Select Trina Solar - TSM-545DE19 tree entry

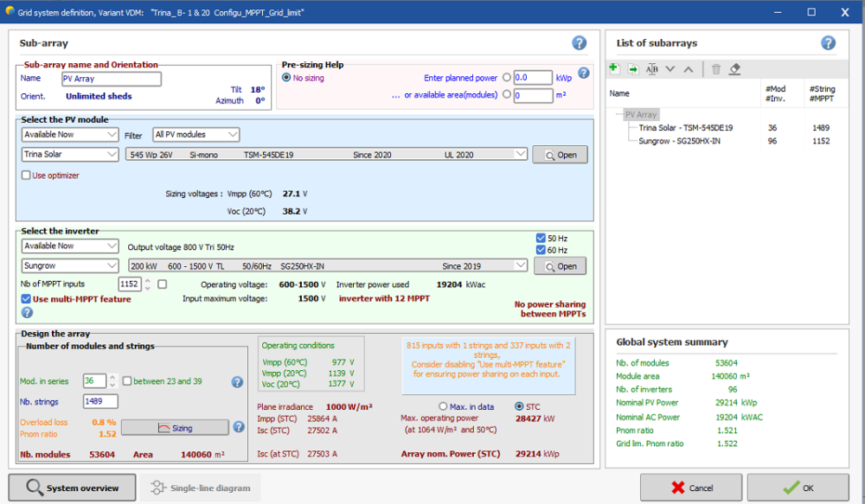point(685,128)
